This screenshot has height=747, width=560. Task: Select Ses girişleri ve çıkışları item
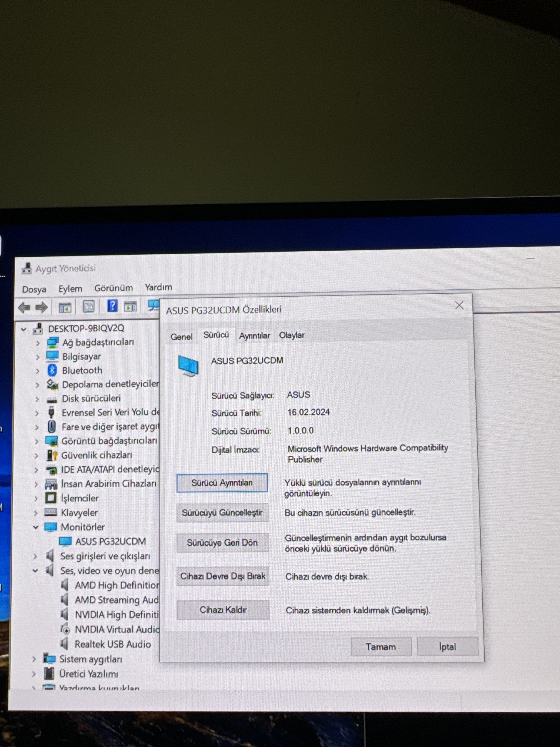(x=105, y=556)
